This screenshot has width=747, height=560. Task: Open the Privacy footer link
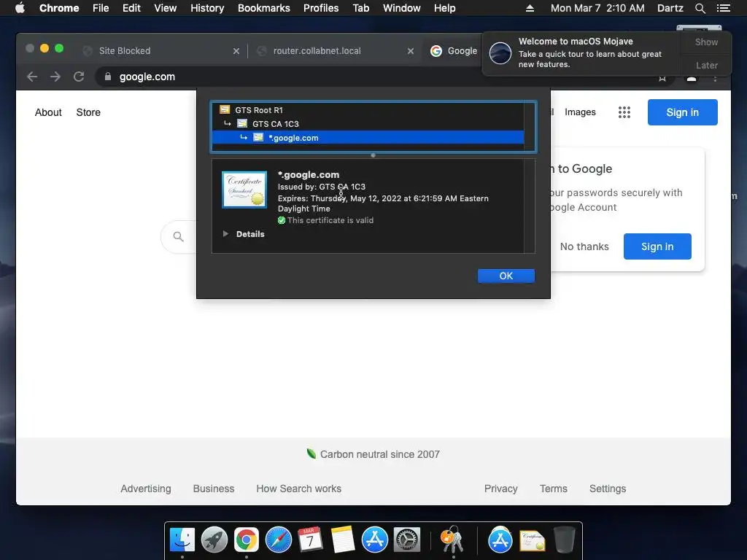point(500,489)
